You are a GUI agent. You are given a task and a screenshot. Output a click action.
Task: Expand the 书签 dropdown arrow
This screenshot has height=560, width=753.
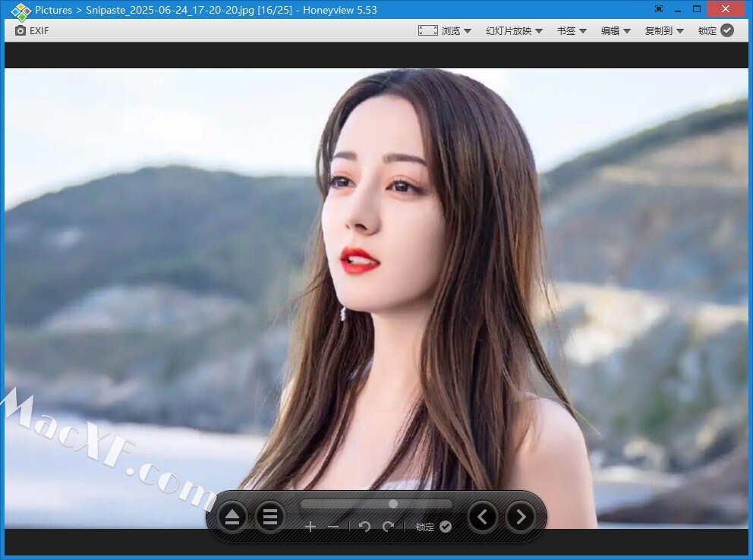(583, 31)
